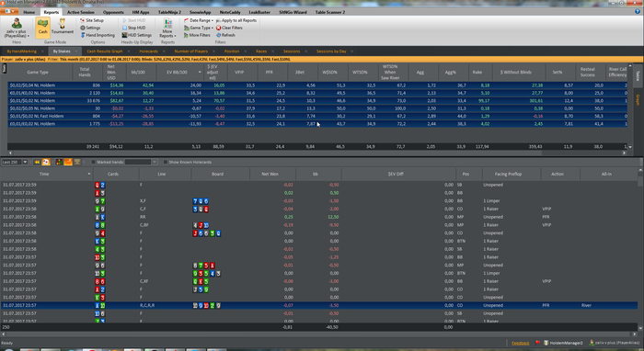Click the yellow rewind arrows icon
The image size is (644, 351).
tap(37, 162)
